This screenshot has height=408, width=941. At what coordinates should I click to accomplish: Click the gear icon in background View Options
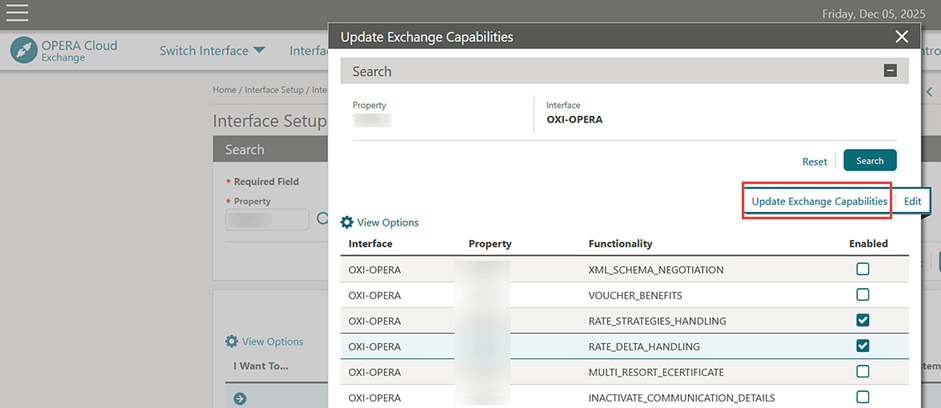pos(232,341)
